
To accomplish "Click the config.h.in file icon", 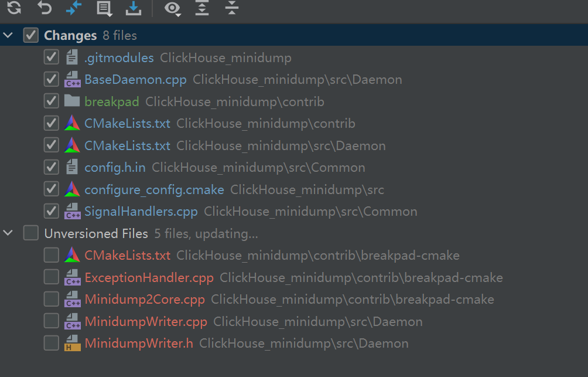I will (x=72, y=167).
